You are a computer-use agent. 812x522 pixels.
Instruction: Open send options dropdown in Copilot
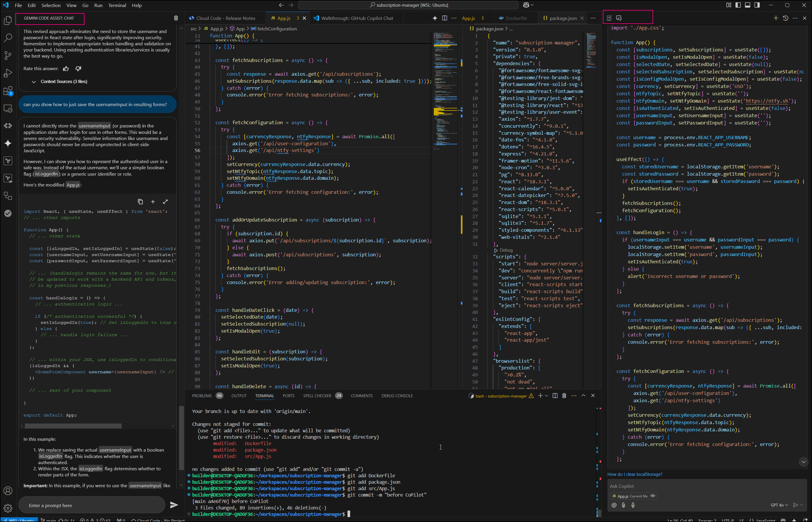(801, 505)
